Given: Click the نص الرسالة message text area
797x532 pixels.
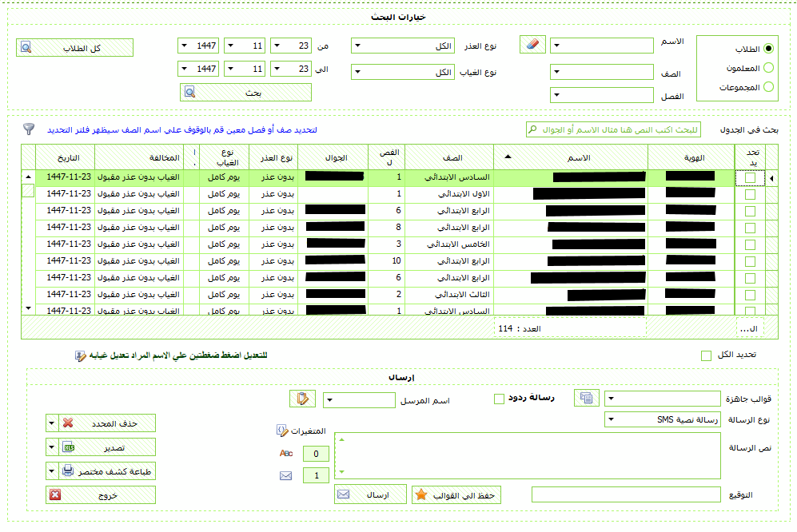Looking at the screenshot, I should point(528,456).
